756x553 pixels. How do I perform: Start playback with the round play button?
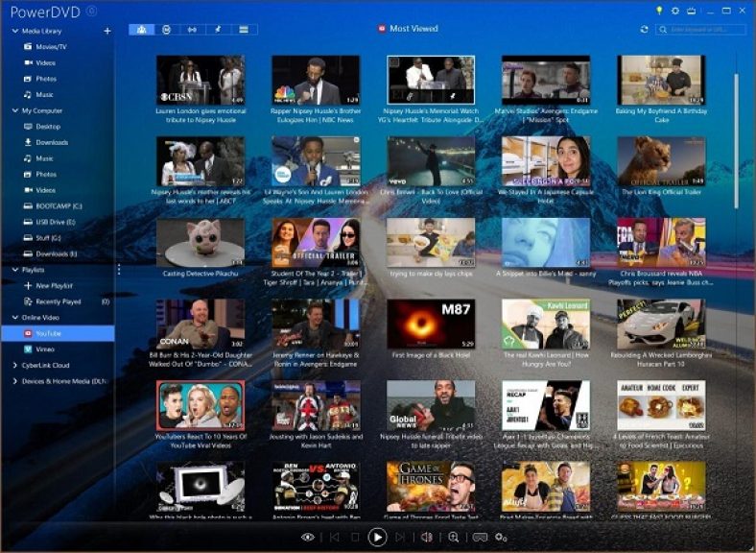[x=377, y=537]
